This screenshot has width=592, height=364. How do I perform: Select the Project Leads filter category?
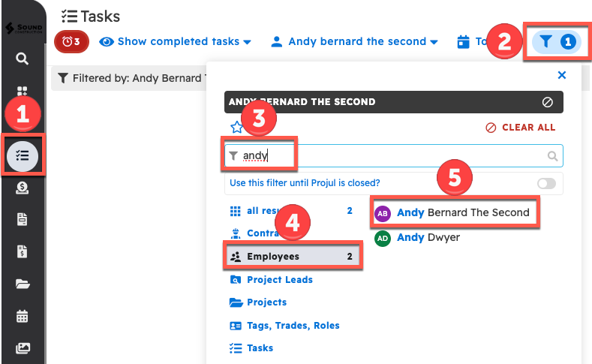coord(279,280)
